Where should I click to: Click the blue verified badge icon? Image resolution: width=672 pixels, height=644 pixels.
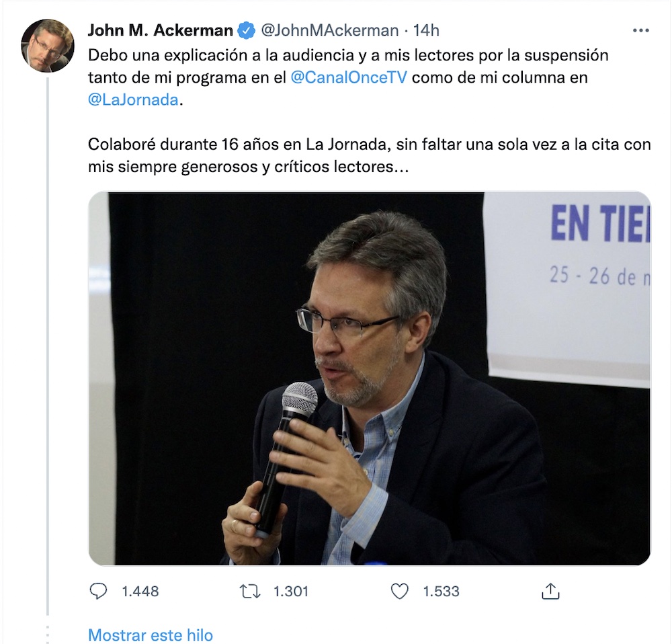(x=246, y=30)
